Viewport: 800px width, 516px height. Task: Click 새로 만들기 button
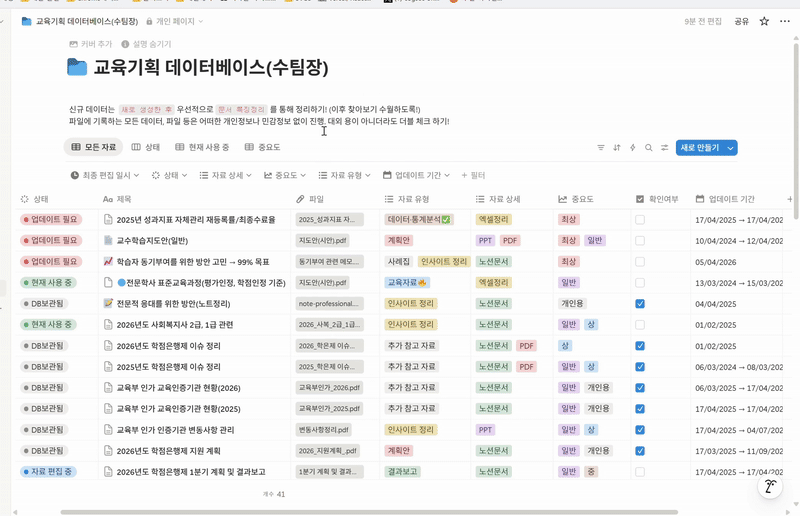pos(699,148)
